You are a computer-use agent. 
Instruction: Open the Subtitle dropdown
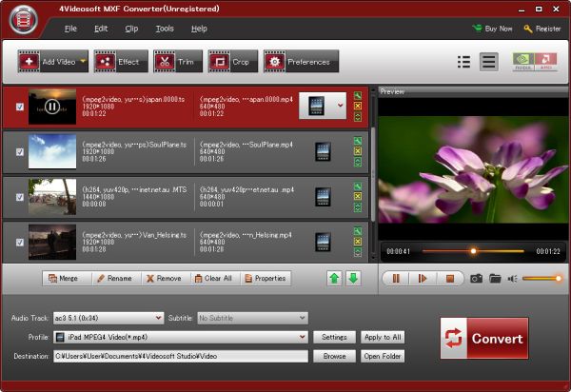253,318
